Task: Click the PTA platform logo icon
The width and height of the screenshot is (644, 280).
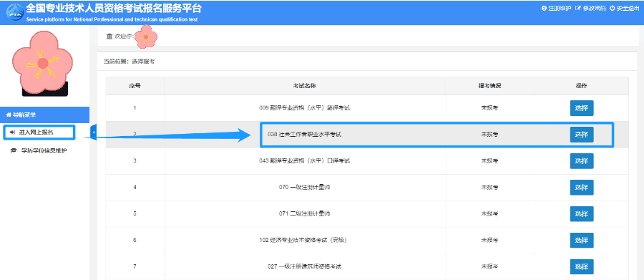Action: click(x=14, y=12)
